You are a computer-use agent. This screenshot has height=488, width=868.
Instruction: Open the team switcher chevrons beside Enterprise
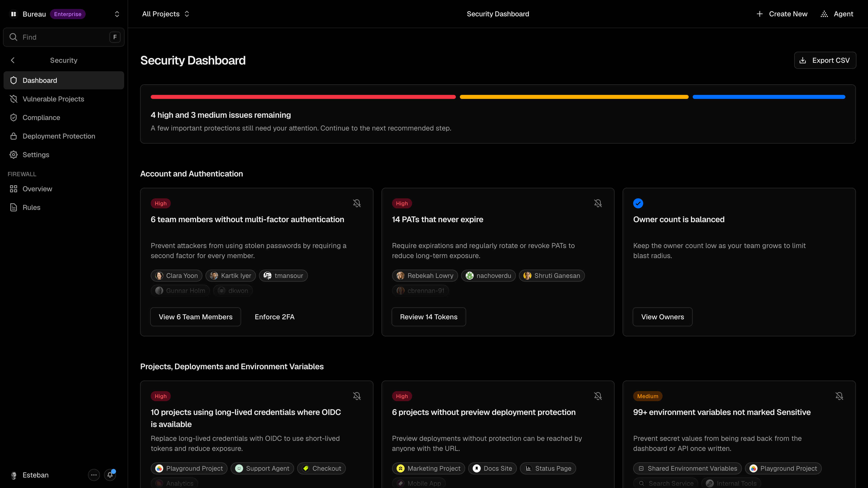click(117, 14)
